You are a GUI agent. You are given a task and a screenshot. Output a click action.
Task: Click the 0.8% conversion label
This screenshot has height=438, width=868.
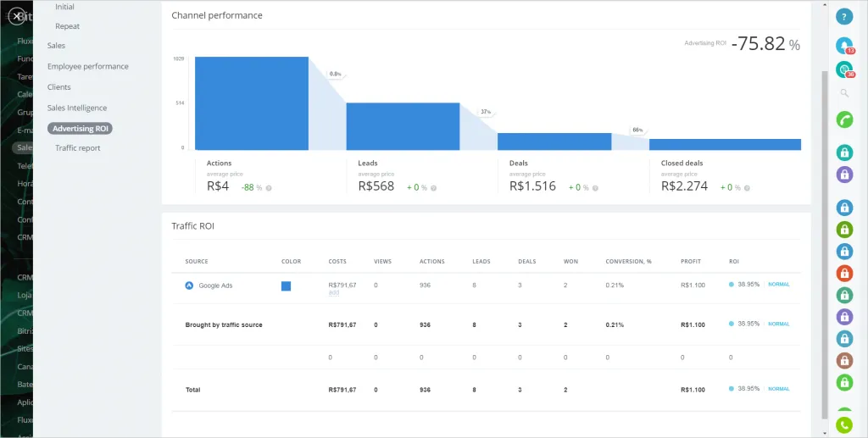[x=336, y=74]
